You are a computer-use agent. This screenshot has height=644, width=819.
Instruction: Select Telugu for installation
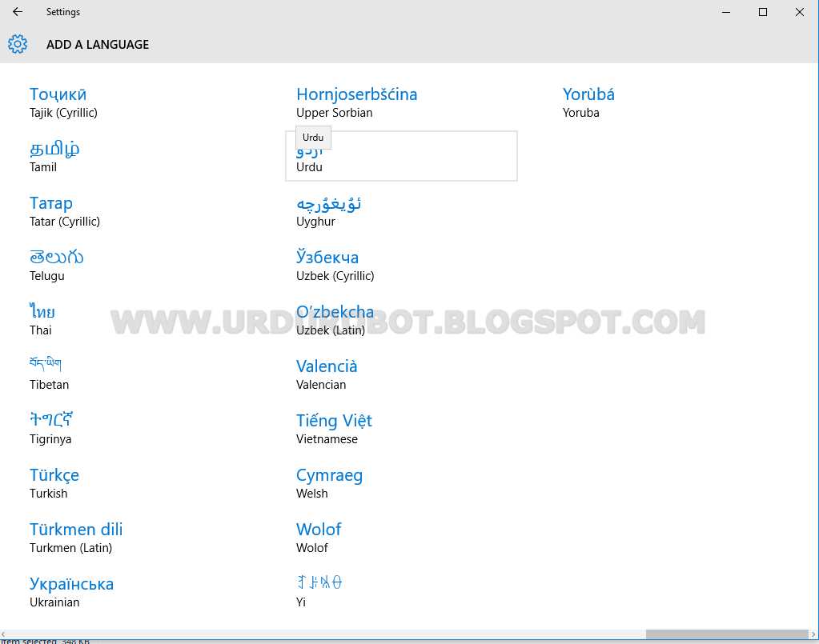tap(56, 266)
